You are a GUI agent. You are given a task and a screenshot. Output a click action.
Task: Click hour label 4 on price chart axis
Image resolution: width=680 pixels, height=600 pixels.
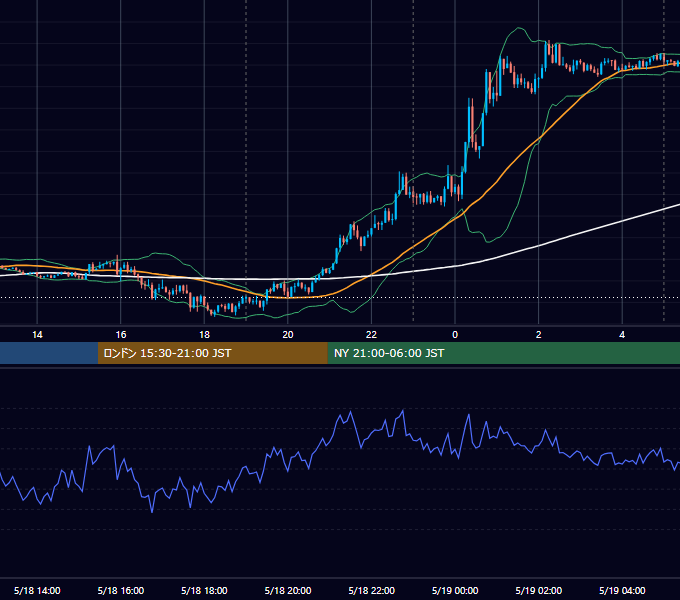(x=622, y=335)
